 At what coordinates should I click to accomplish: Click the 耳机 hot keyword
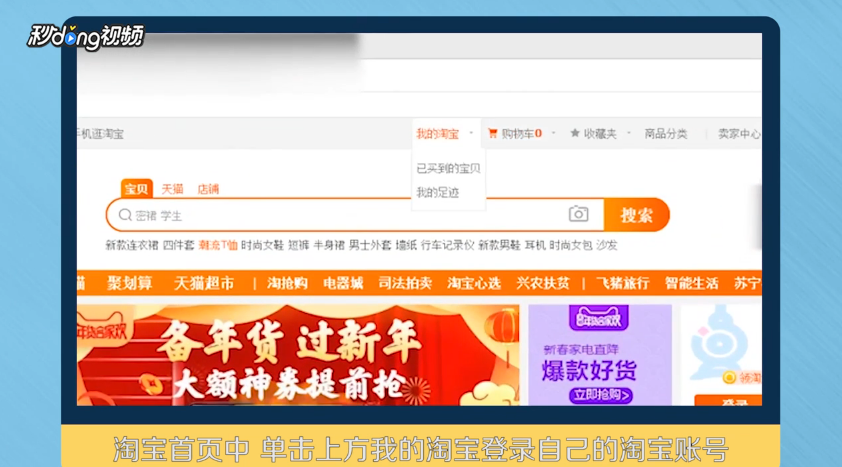[535, 245]
